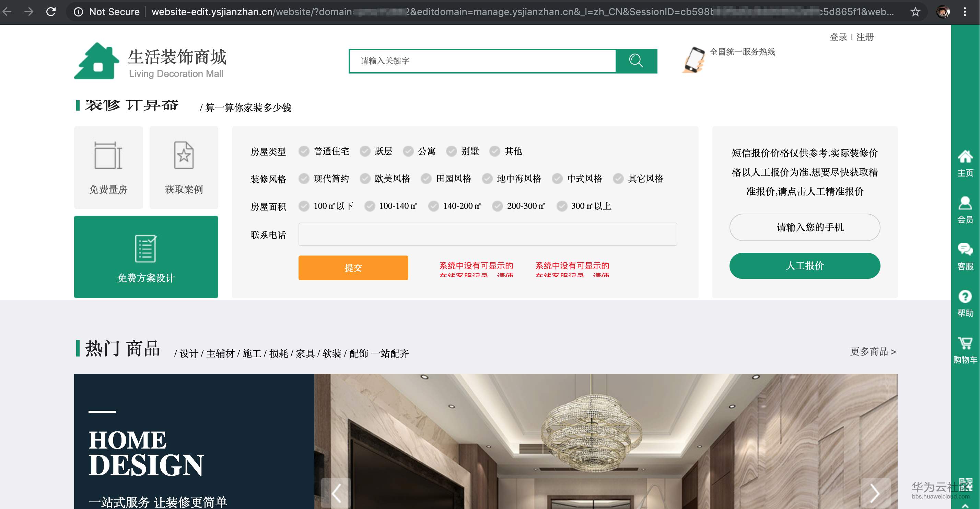Select the 100-140㎡ area option
This screenshot has width=980, height=509.
[370, 206]
